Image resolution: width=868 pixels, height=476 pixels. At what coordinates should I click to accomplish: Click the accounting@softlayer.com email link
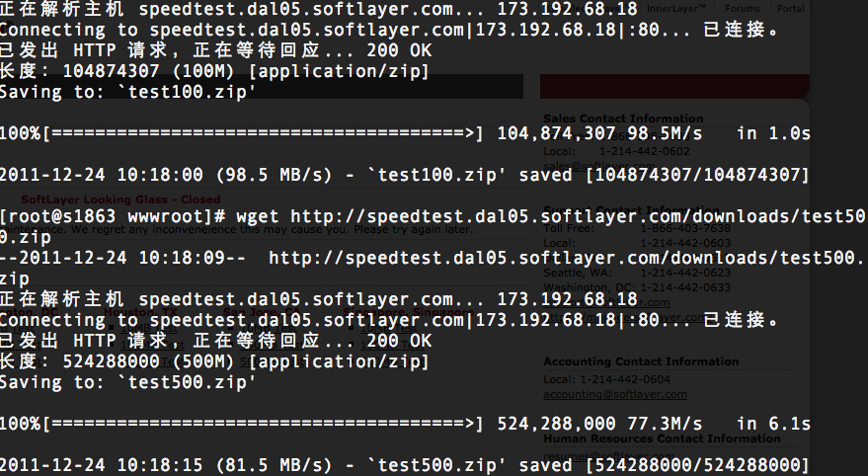point(615,394)
